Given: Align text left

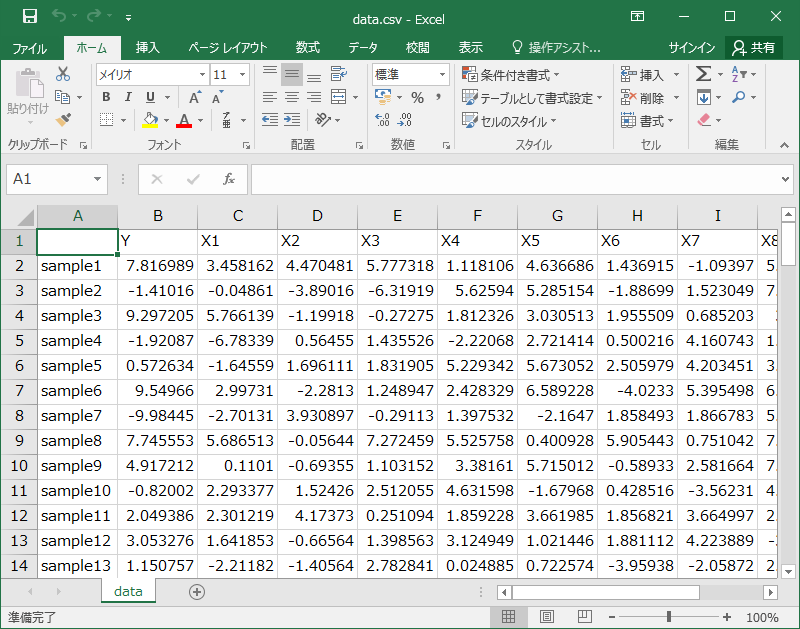Looking at the screenshot, I should 269,97.
